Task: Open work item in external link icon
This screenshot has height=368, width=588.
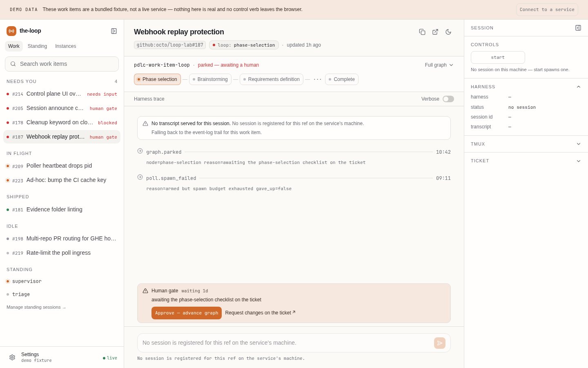Action: click(x=435, y=32)
